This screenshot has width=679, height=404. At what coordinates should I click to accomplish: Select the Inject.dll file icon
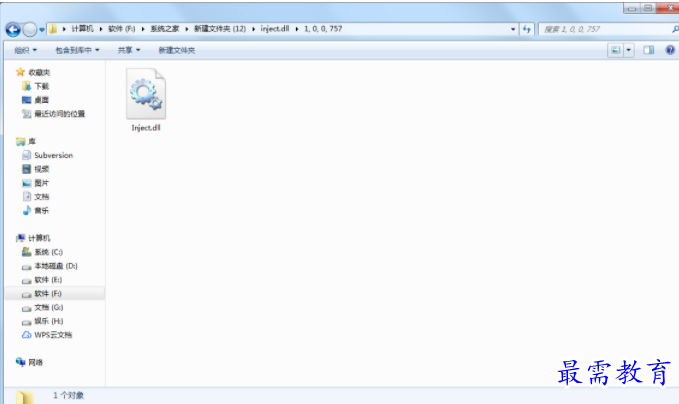[x=146, y=94]
